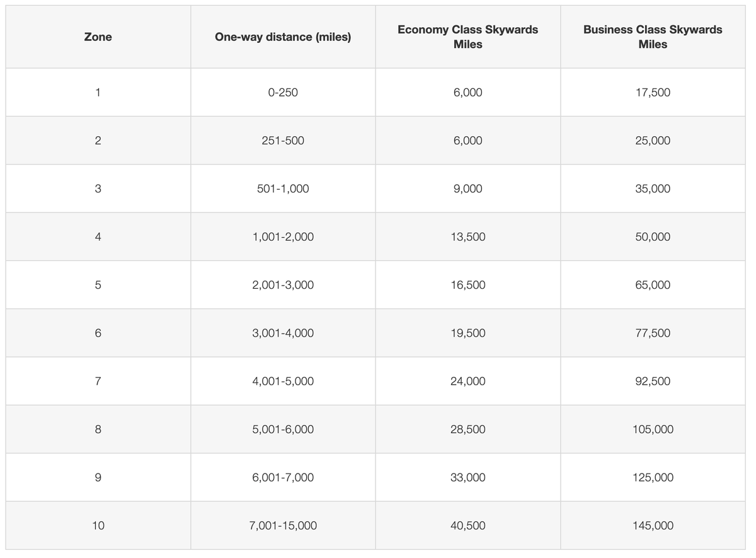Select the 33,000 Economy miles cell

point(467,477)
